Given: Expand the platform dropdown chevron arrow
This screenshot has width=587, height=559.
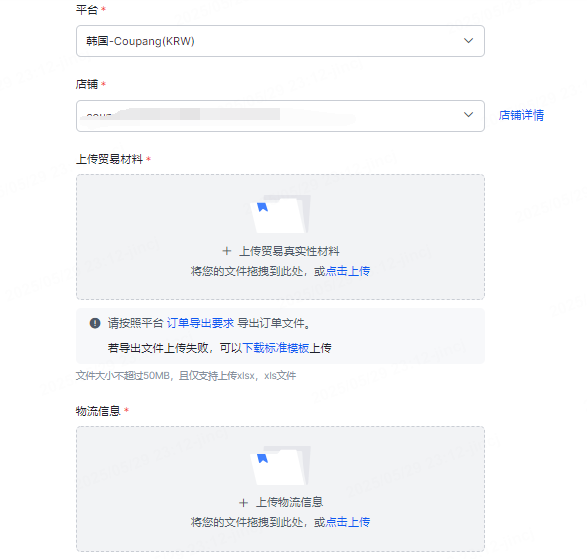Looking at the screenshot, I should pos(468,40).
